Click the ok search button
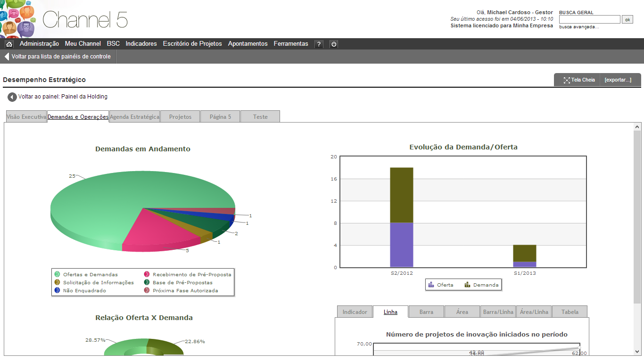 coord(627,19)
